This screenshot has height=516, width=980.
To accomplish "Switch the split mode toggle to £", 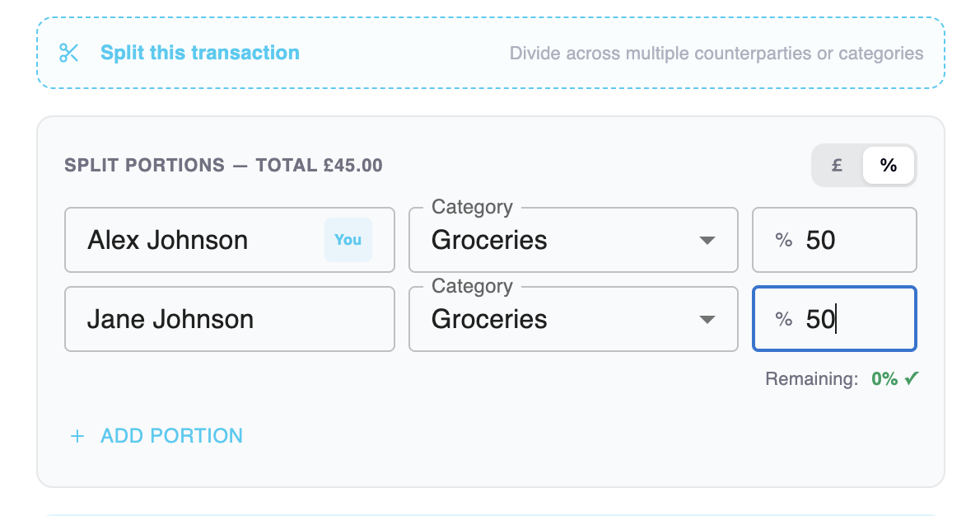I will tap(836, 165).
